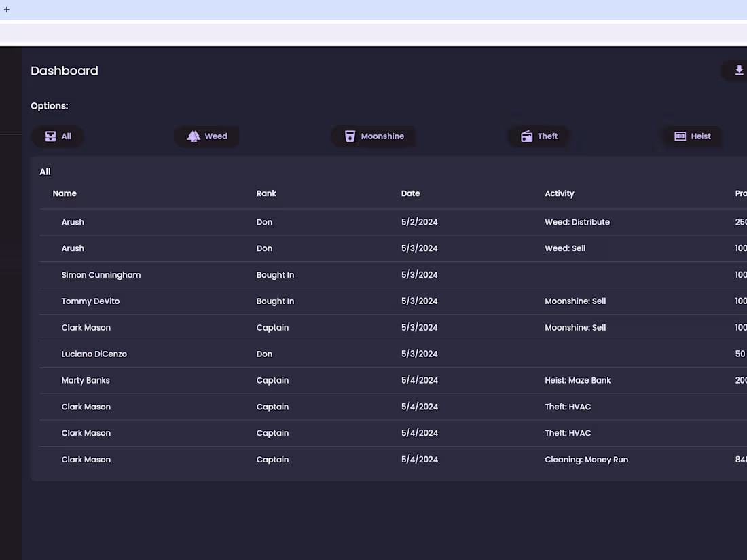Click the Activity column header
747x560 pixels.
point(560,193)
